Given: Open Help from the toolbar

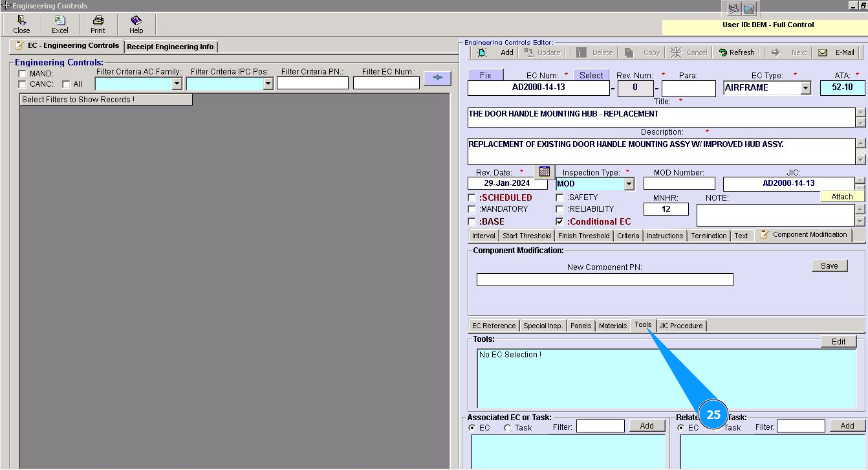Looking at the screenshot, I should point(136,25).
